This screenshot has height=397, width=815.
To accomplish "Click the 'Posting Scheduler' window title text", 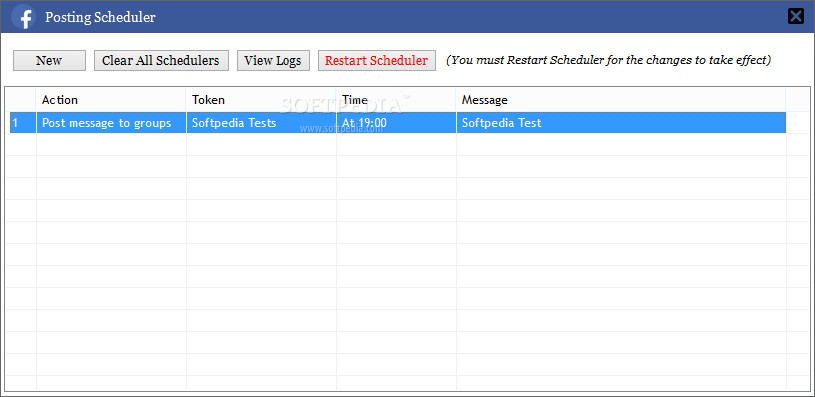I will point(100,17).
